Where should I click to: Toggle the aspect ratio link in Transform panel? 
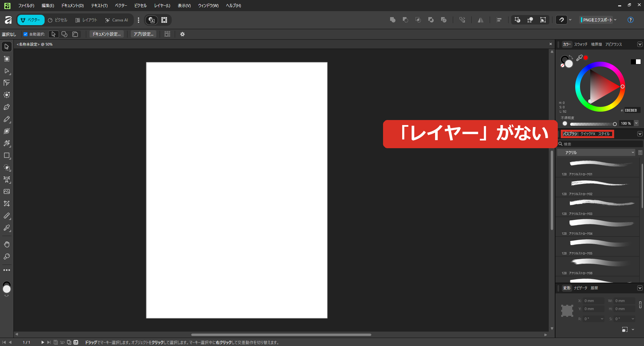point(640,305)
